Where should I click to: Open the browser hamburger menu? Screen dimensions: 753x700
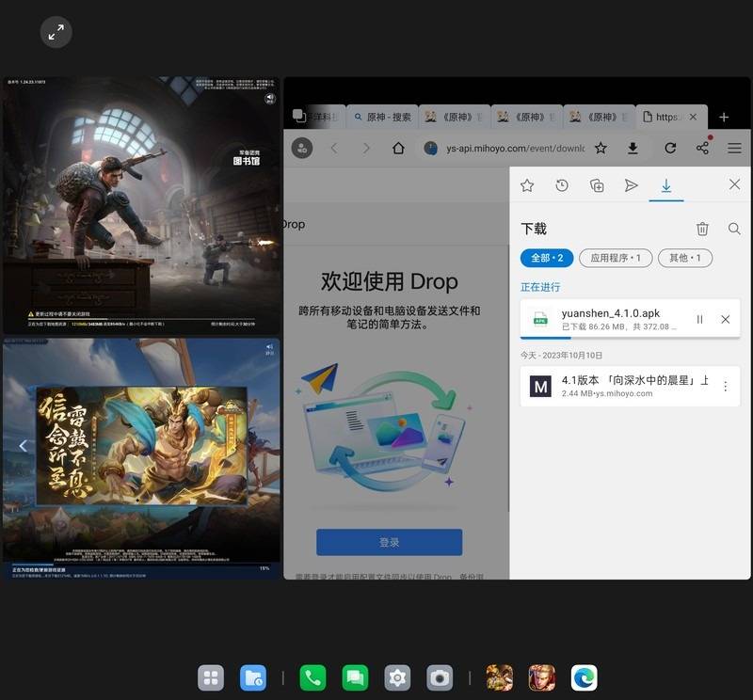[734, 149]
